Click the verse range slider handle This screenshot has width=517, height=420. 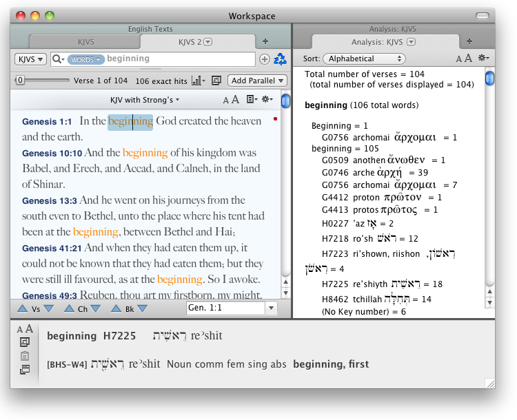pos(20,81)
